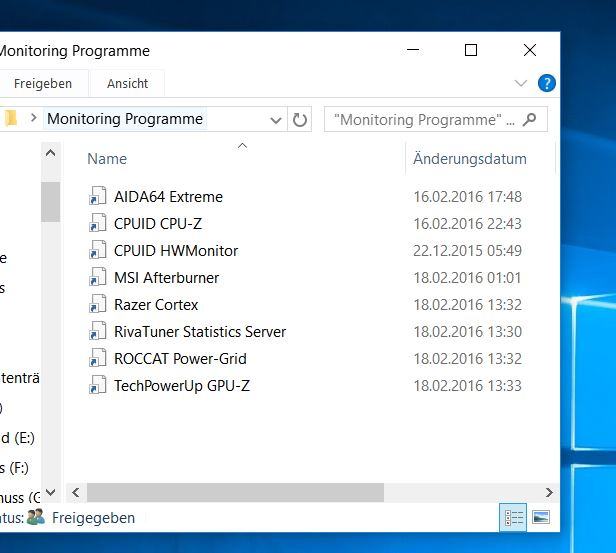
Task: Switch to details view layout icon
Action: tap(513, 518)
